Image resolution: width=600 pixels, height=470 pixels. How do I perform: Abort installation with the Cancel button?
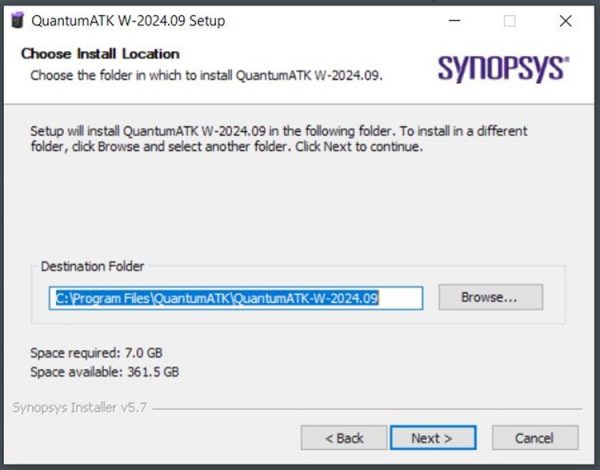point(535,437)
